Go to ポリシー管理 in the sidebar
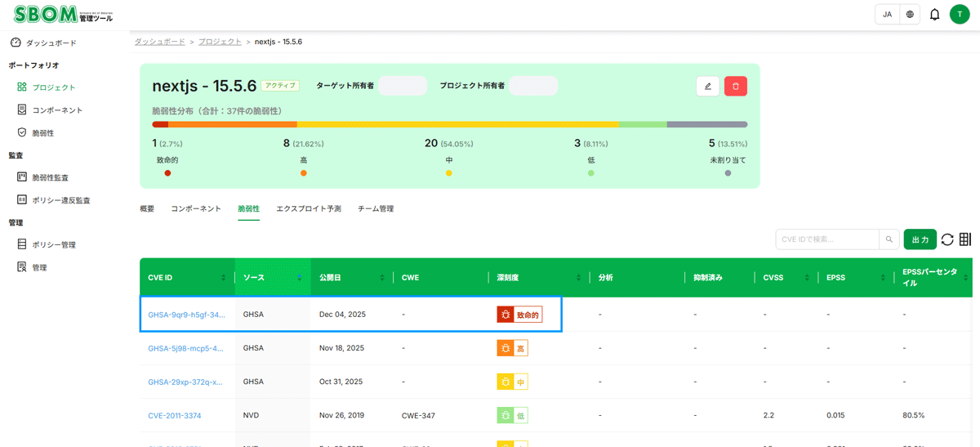Viewport: 980px width, 447px height. [x=54, y=244]
